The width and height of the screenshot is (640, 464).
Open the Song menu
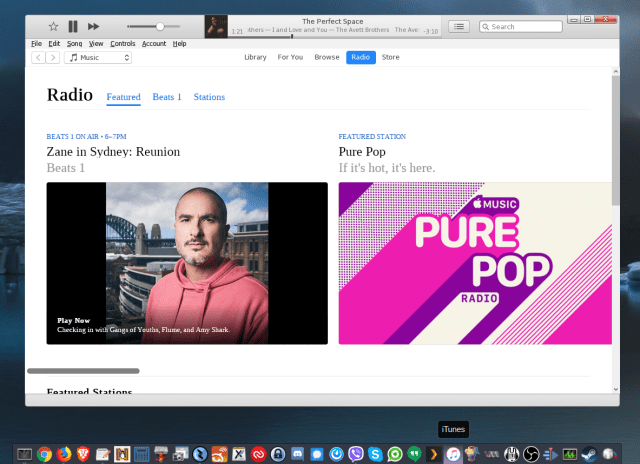click(x=74, y=44)
